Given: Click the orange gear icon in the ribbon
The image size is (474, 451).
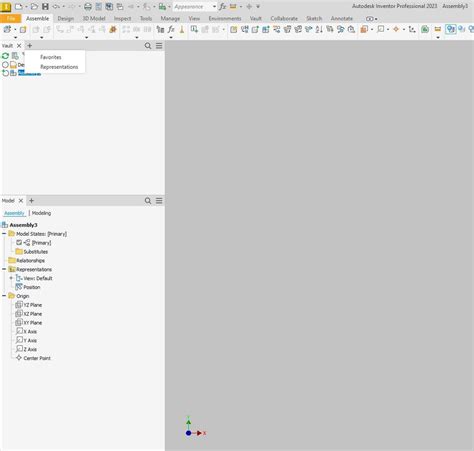Looking at the screenshot, I should 113,29.
